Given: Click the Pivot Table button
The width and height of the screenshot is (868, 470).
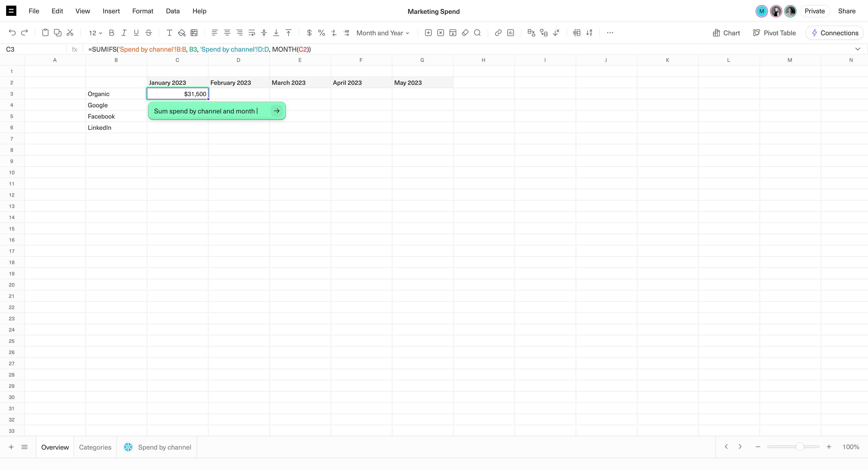Looking at the screenshot, I should click(774, 33).
